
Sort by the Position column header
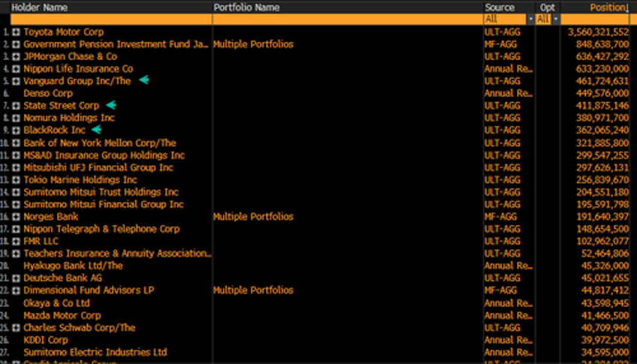pyautogui.click(x=609, y=8)
